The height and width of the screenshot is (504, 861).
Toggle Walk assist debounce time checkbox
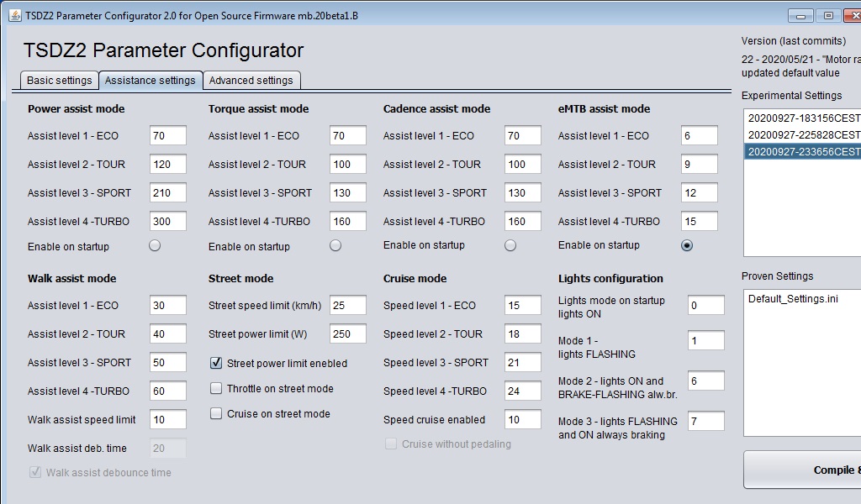click(35, 472)
